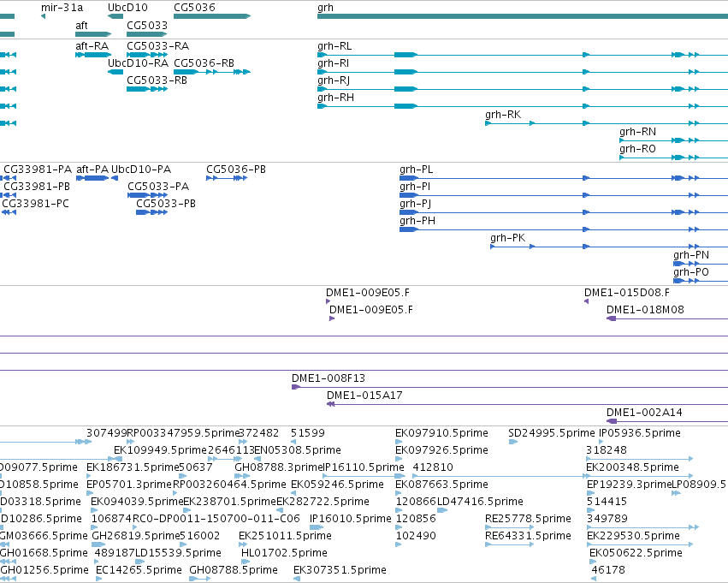
Task: Open the grh-RI transcript label
Action: click(334, 63)
